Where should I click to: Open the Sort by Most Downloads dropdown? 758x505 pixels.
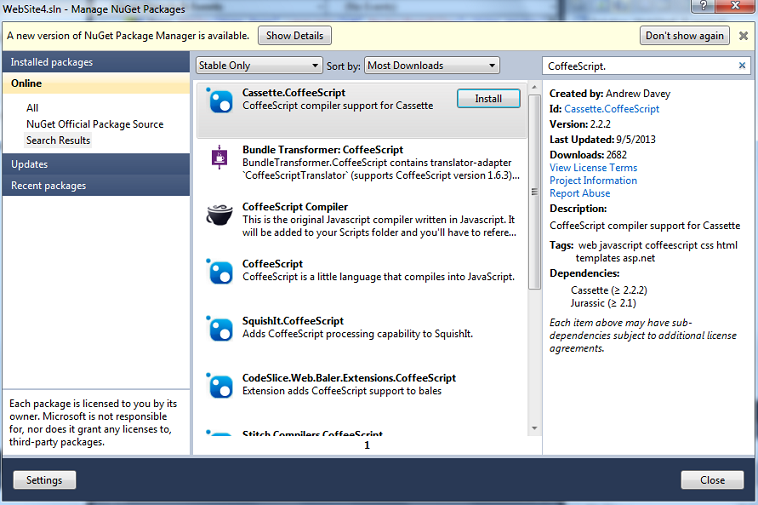(432, 65)
